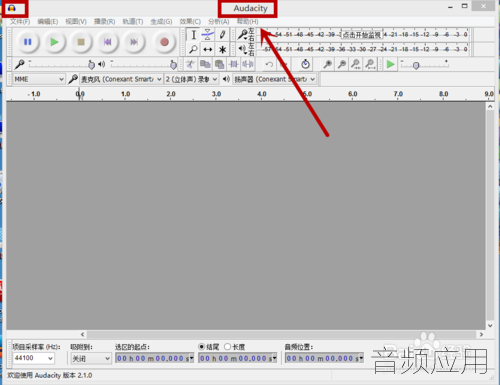
Task: Click the selection start time field
Action: tap(155, 358)
